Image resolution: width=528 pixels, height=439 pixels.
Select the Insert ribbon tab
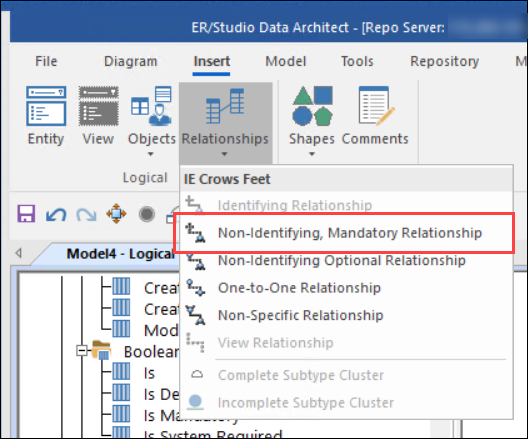(x=211, y=62)
